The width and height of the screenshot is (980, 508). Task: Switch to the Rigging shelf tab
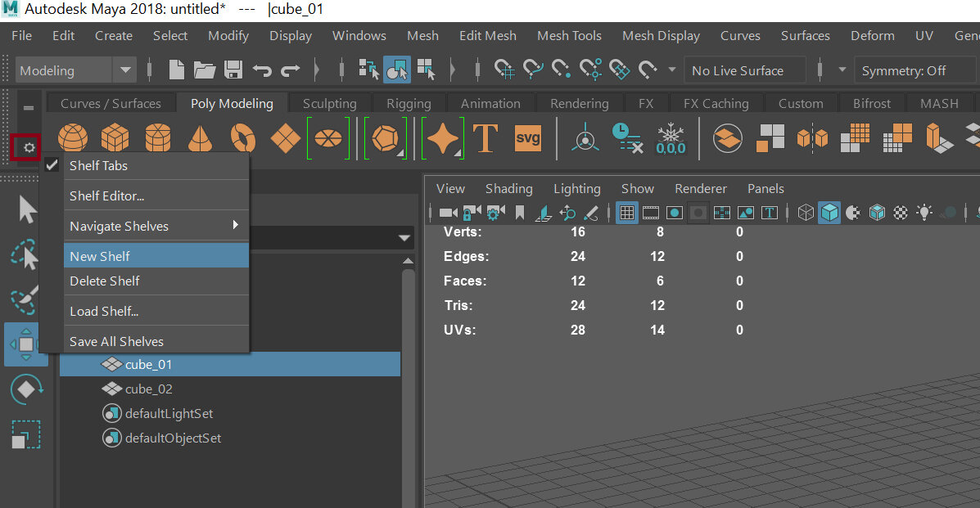409,103
